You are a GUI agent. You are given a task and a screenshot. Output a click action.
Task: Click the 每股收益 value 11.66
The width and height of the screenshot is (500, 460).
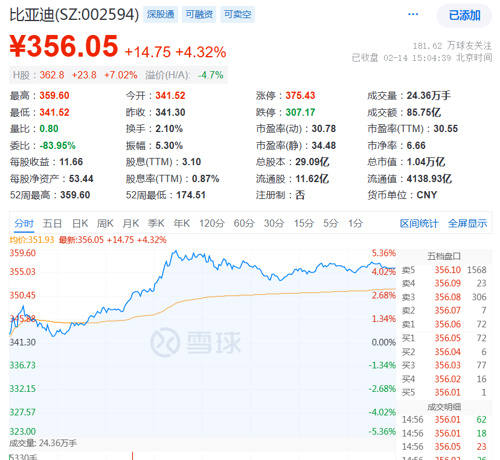pyautogui.click(x=71, y=162)
